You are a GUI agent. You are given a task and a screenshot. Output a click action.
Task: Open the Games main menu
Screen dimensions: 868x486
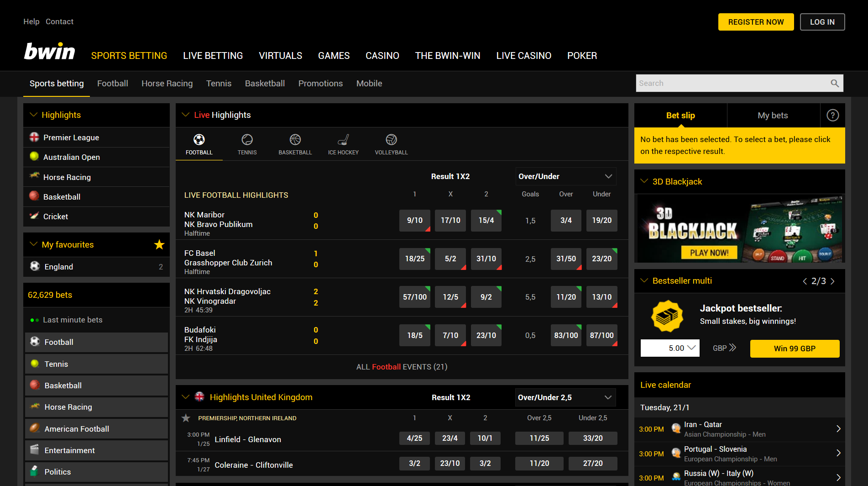(334, 56)
